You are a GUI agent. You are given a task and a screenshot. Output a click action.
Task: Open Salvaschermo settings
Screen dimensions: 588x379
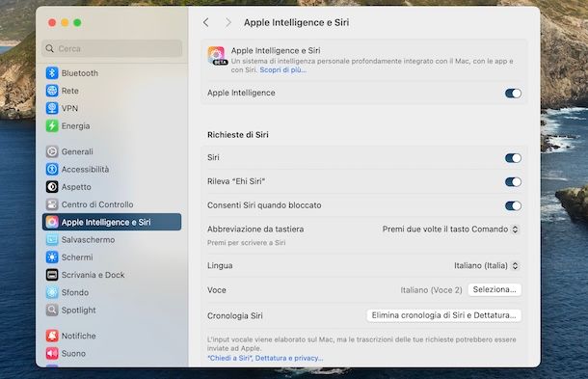pyautogui.click(x=112, y=239)
